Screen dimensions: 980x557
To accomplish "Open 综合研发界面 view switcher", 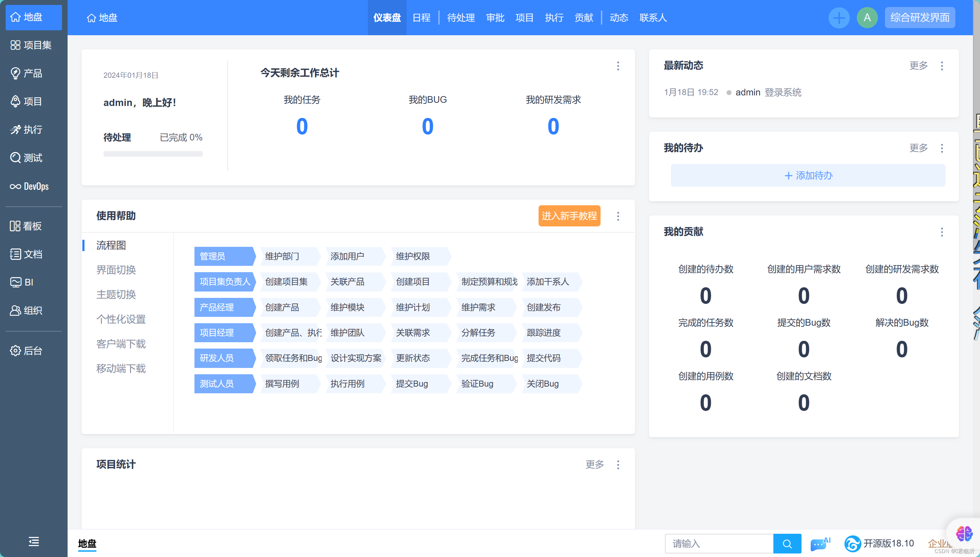I will click(x=919, y=18).
